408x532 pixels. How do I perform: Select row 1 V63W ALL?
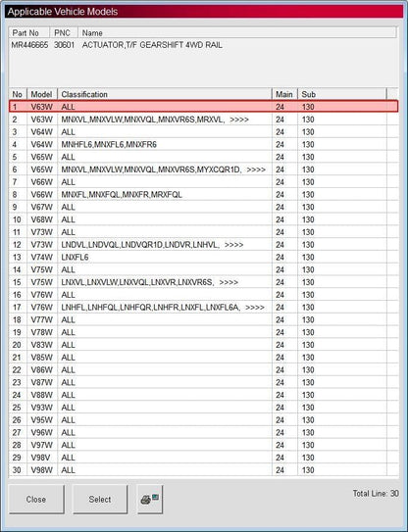pyautogui.click(x=203, y=107)
